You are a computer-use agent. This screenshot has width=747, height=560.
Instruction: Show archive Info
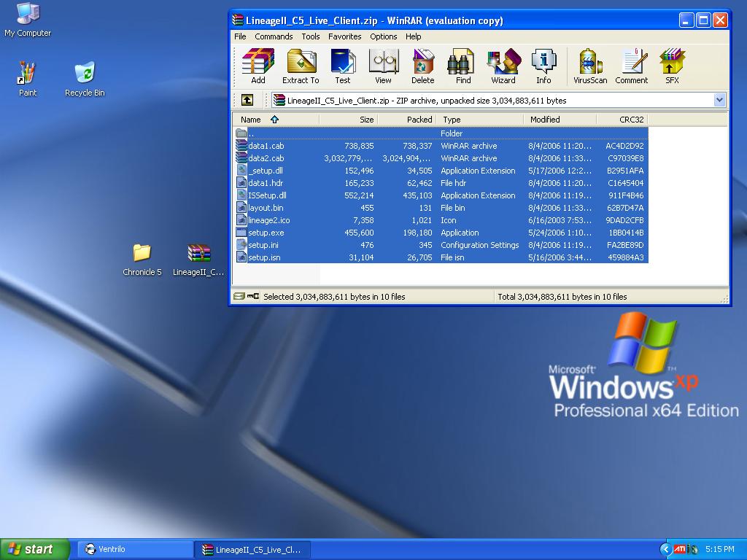[x=543, y=66]
